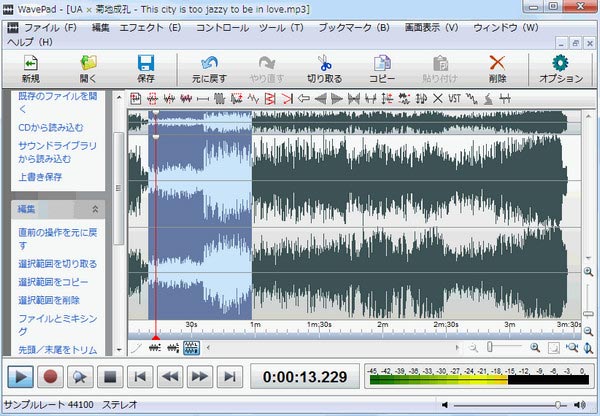Fast forward the audio
600x416 pixels.
(x=200, y=377)
